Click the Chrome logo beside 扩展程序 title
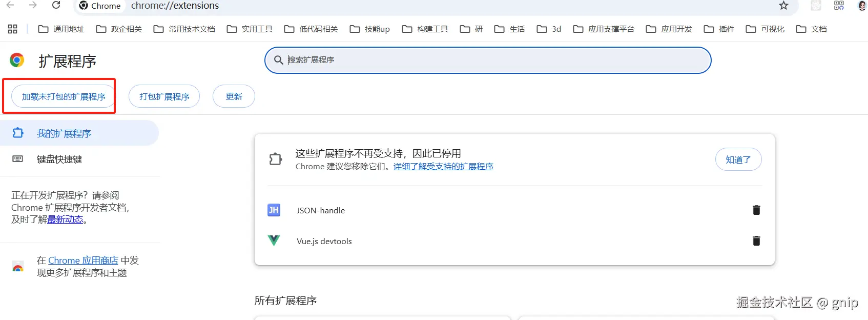Screen dimensions: 868x320 17,61
